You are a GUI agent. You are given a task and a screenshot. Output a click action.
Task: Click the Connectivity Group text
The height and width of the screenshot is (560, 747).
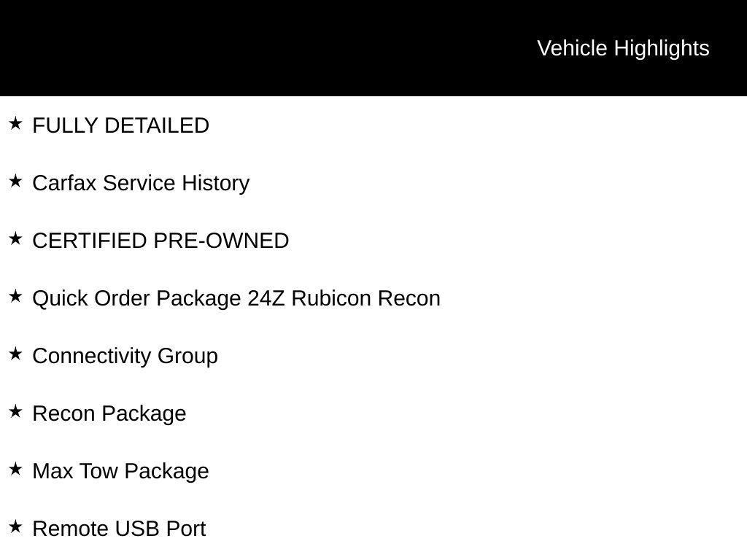(x=125, y=356)
